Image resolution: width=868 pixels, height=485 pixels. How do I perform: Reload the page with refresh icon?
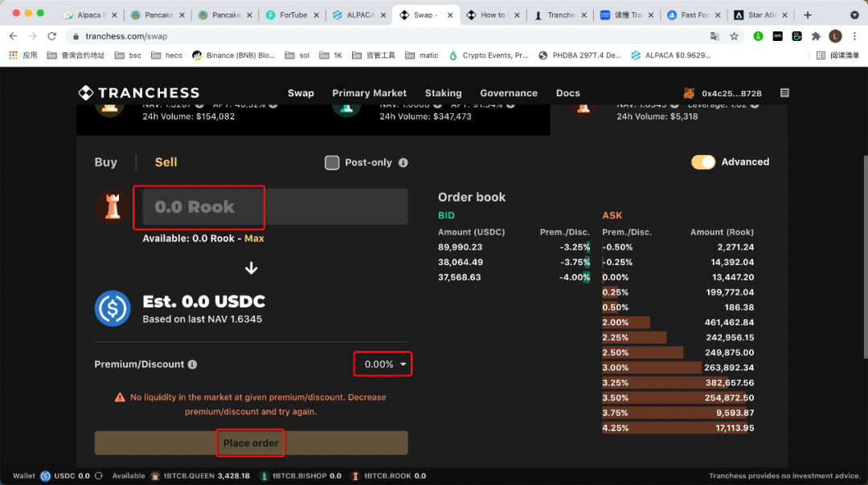(52, 36)
